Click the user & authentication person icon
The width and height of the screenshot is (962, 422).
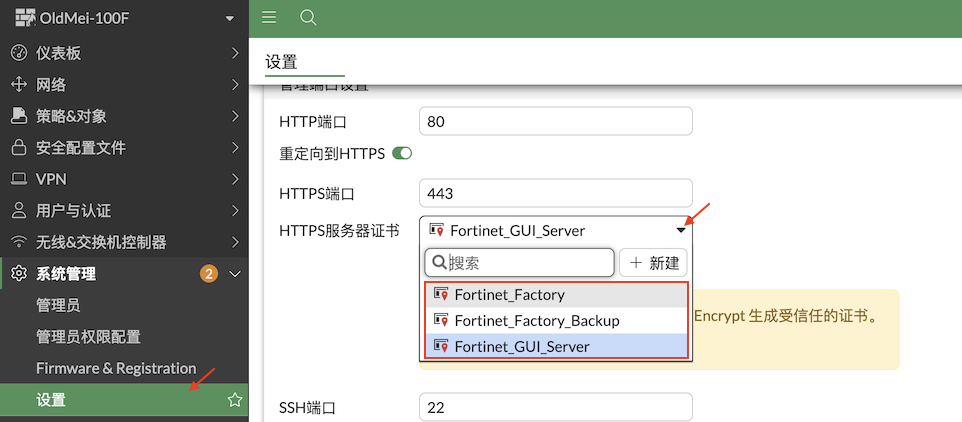tap(20, 211)
